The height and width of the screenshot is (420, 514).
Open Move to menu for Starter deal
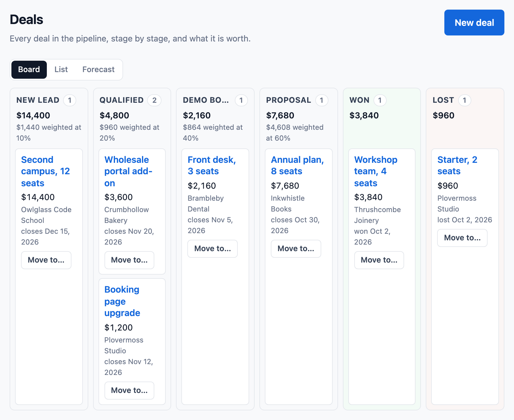click(462, 238)
